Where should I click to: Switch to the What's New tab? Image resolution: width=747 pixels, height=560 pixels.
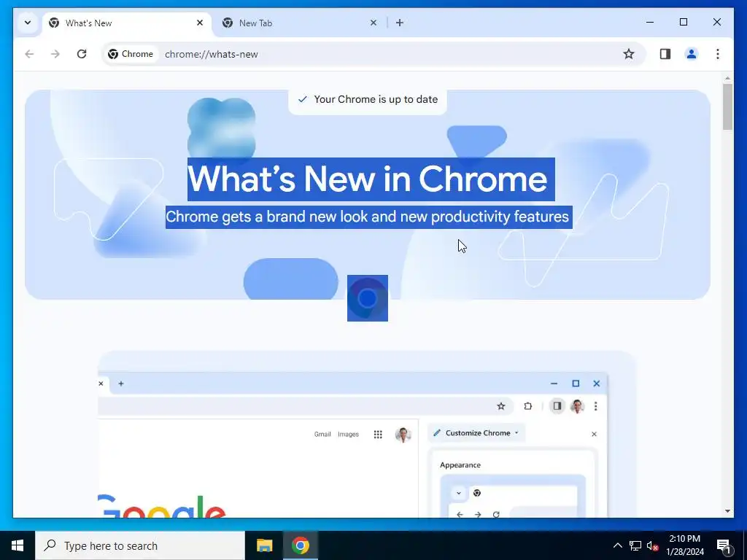[x=127, y=23]
